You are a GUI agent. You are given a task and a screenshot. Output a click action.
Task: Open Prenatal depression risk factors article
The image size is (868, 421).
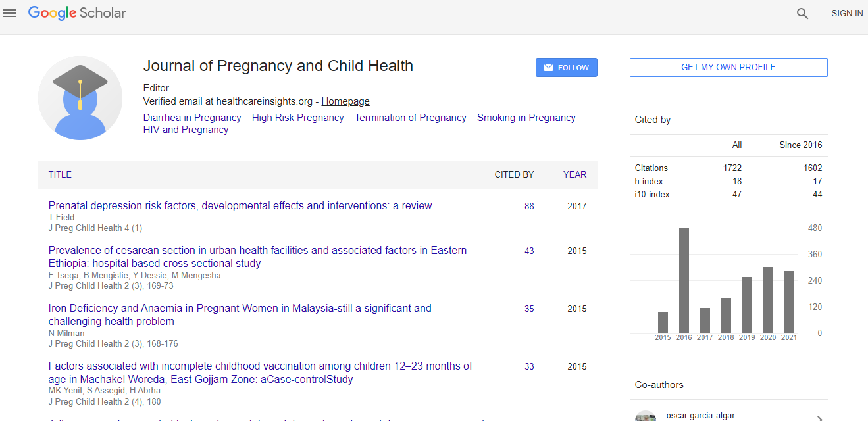pyautogui.click(x=240, y=206)
